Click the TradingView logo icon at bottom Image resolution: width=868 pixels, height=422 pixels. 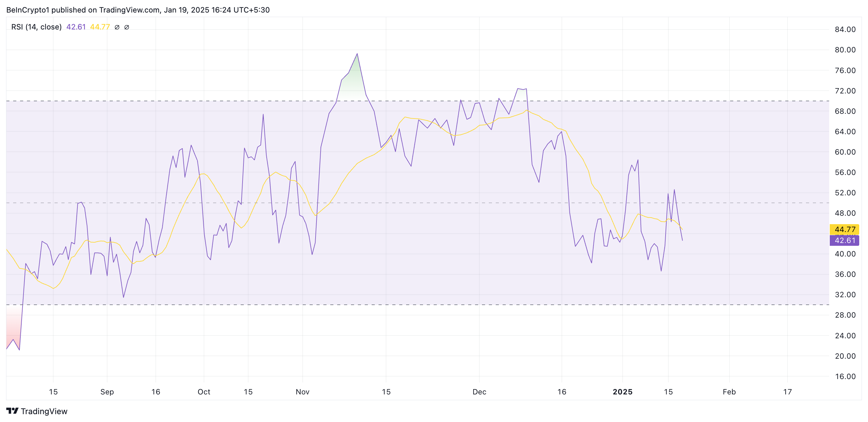click(12, 410)
